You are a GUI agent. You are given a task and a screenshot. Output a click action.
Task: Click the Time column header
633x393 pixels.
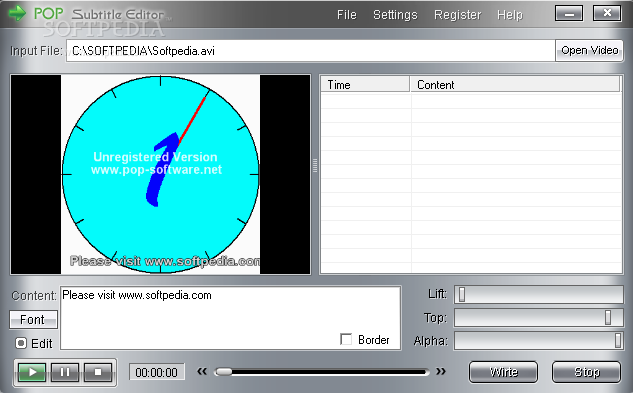pos(365,84)
